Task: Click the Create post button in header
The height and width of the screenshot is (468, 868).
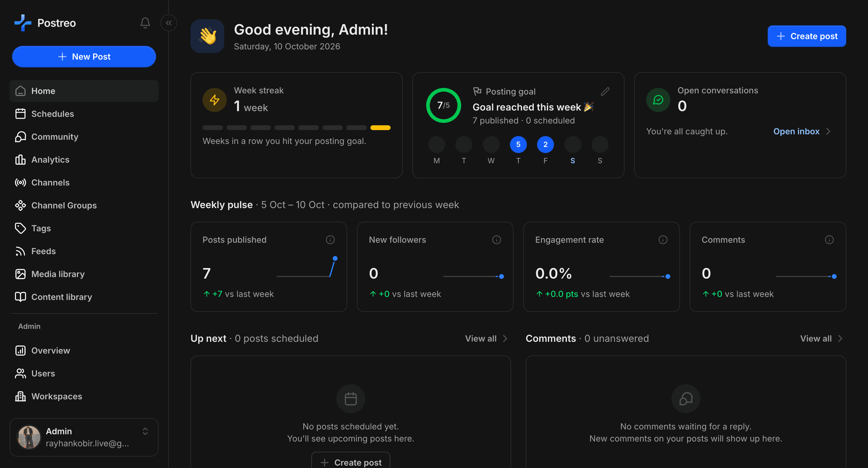Action: tap(807, 36)
